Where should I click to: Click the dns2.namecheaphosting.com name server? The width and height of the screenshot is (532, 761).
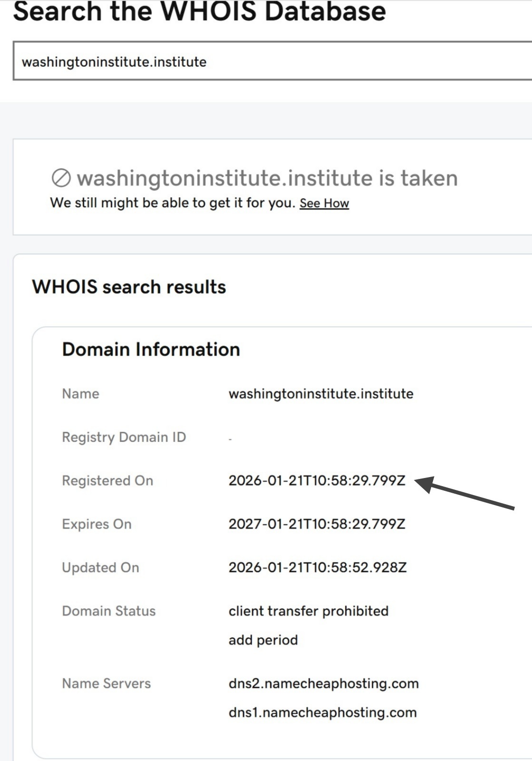tap(324, 683)
